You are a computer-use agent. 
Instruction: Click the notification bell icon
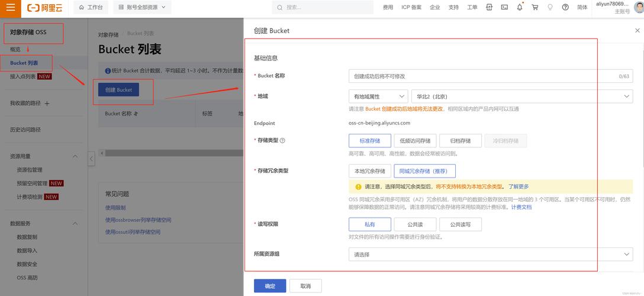click(520, 8)
